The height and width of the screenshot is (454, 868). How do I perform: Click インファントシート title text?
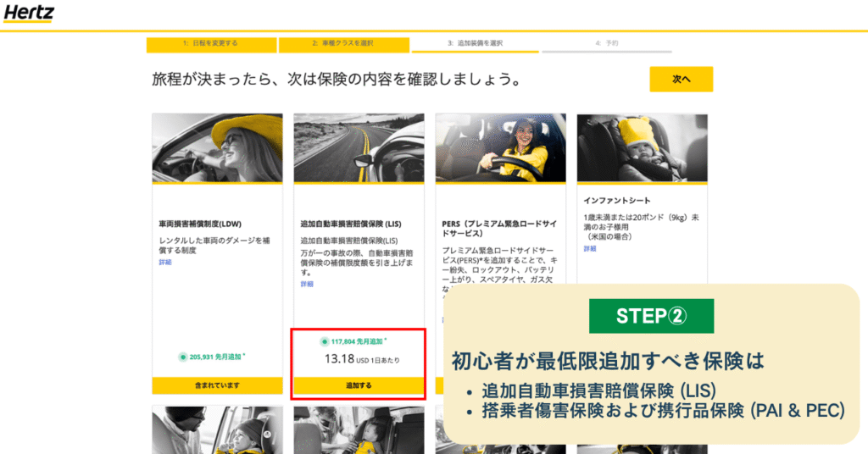click(617, 201)
